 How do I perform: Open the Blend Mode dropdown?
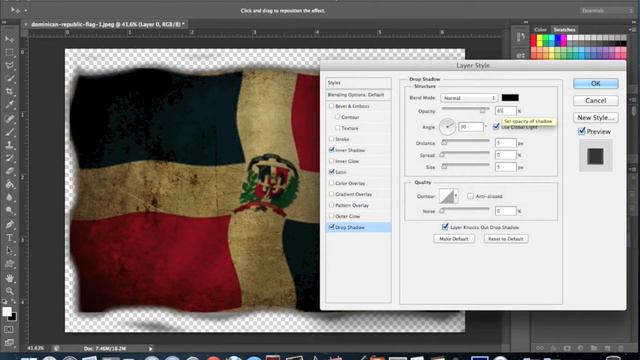tap(469, 98)
